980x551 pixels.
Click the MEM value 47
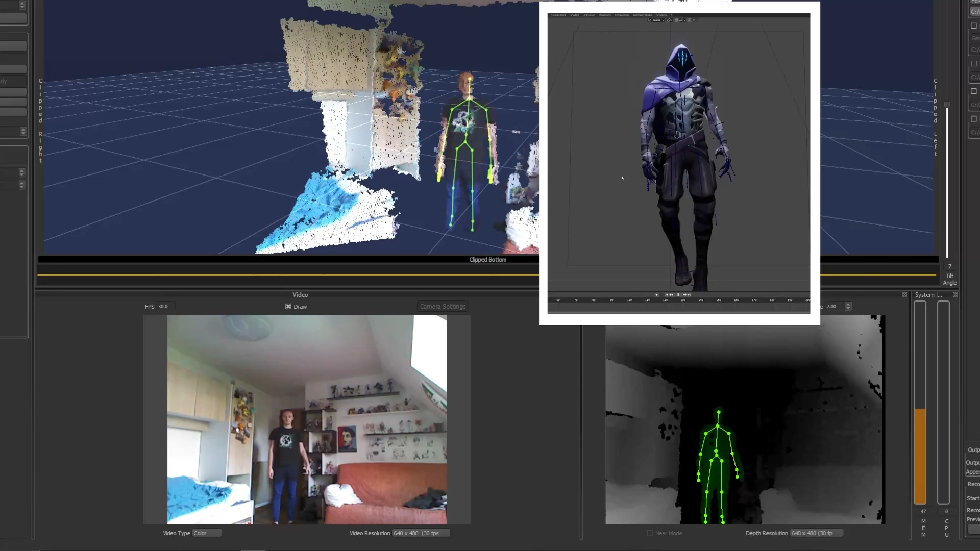click(x=923, y=511)
